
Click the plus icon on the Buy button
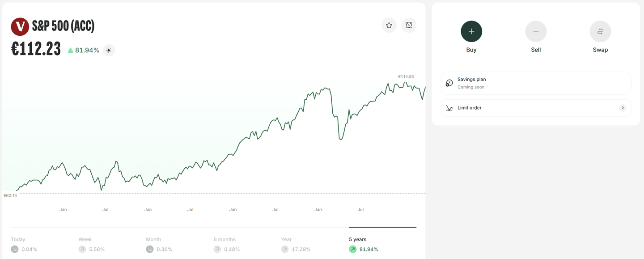[x=471, y=31]
